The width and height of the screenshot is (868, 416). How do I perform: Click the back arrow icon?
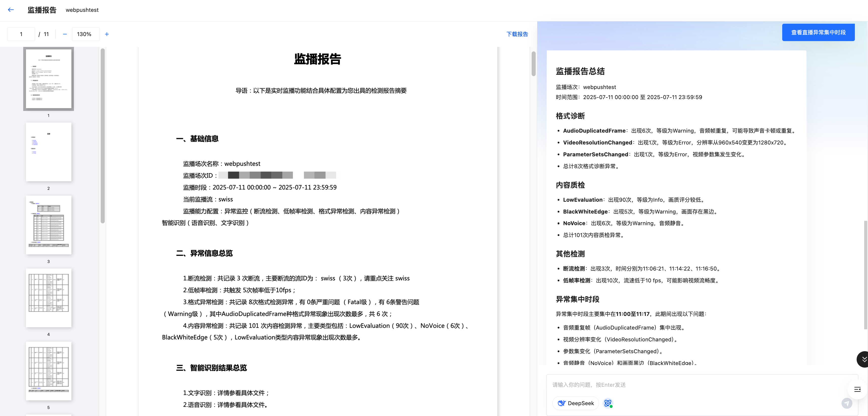(x=11, y=10)
